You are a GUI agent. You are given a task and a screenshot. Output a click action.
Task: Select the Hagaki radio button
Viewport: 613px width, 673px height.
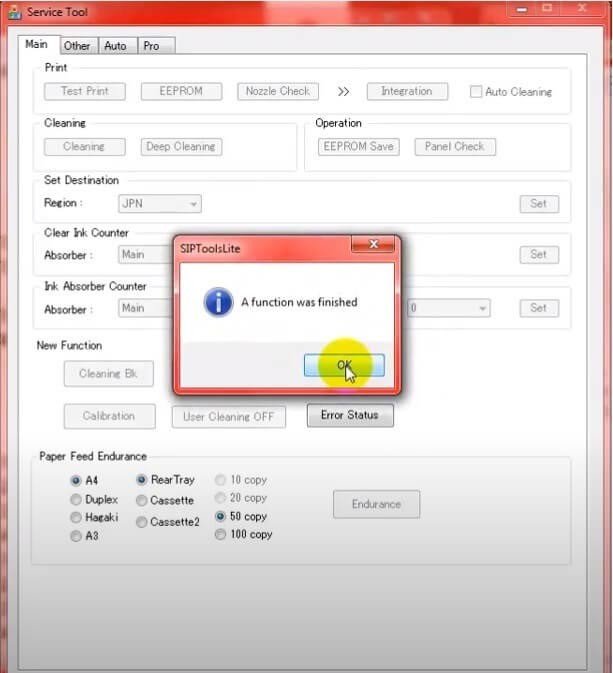pyautogui.click(x=76, y=518)
